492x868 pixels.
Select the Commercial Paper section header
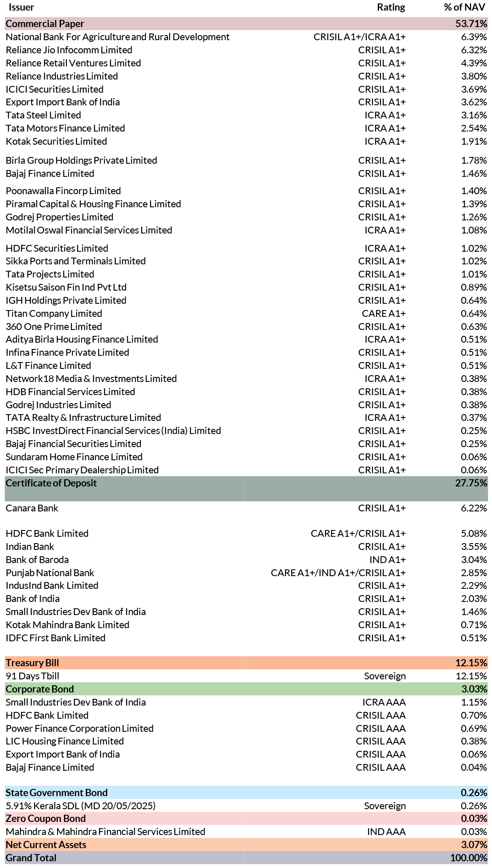(x=246, y=24)
